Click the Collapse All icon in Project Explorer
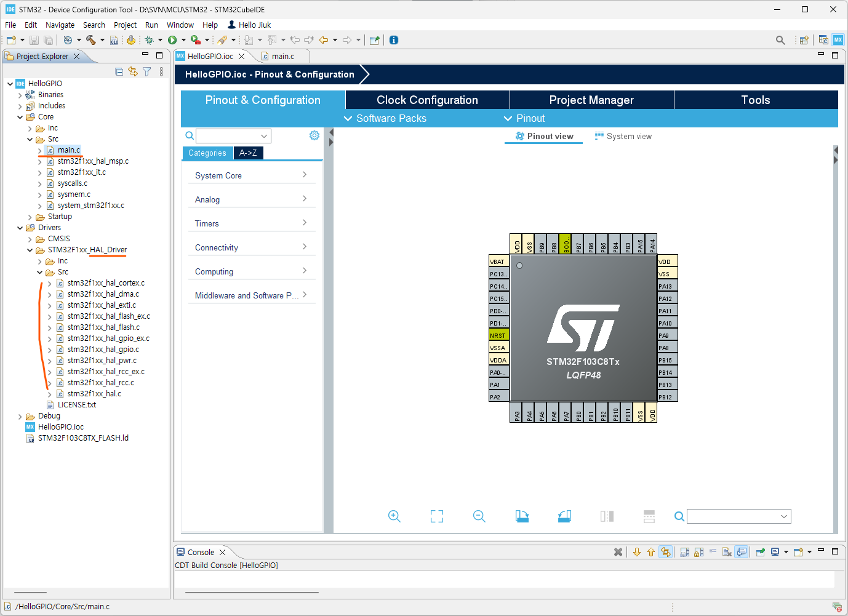The height and width of the screenshot is (616, 848). click(x=119, y=71)
